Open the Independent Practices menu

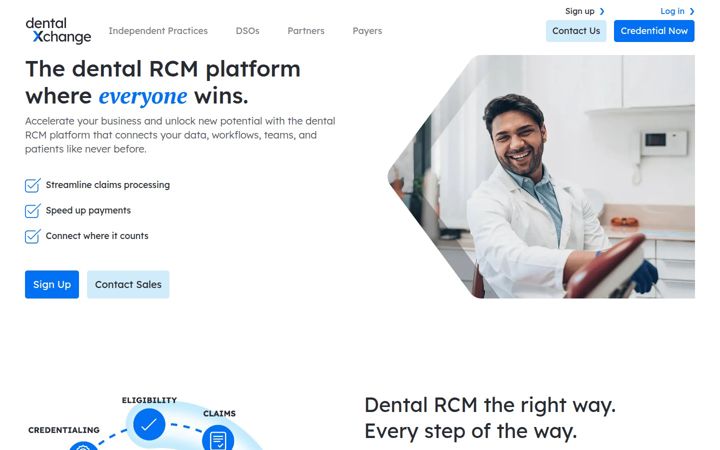[x=158, y=31]
